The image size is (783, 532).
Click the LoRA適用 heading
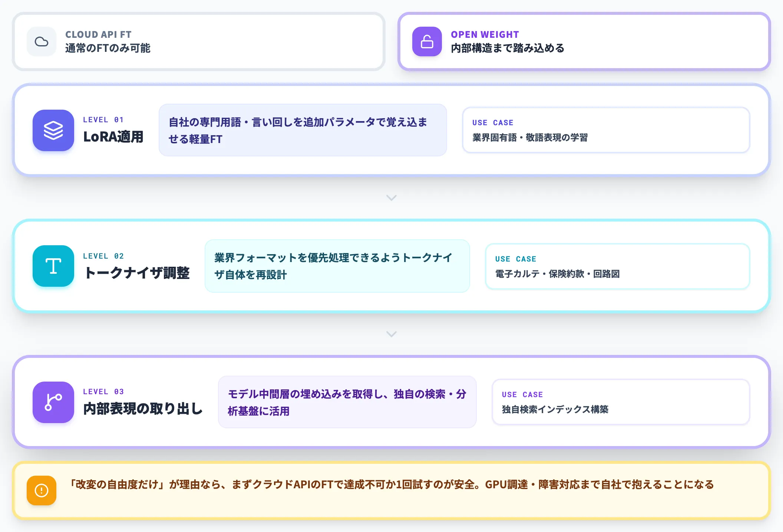click(x=113, y=137)
